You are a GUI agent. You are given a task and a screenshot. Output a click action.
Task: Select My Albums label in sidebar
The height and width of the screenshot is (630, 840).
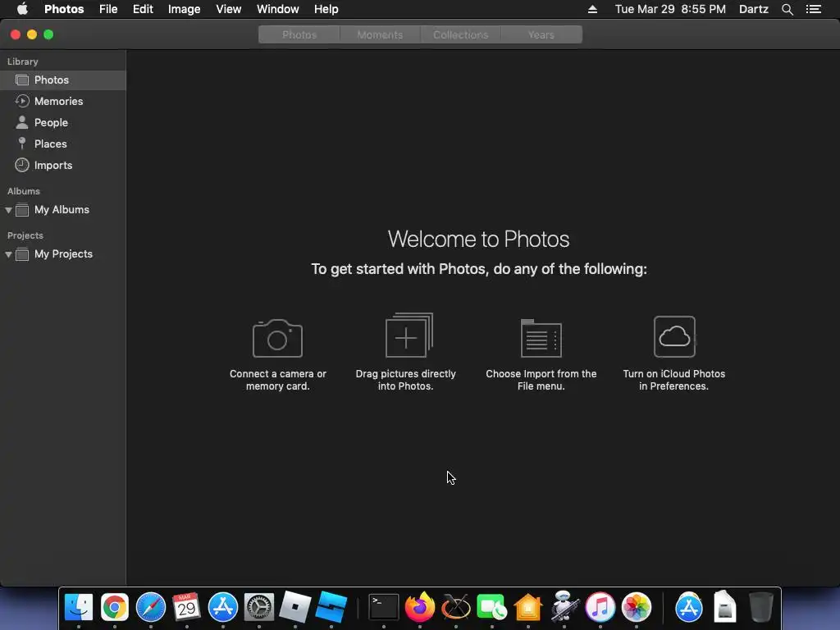[x=62, y=209]
